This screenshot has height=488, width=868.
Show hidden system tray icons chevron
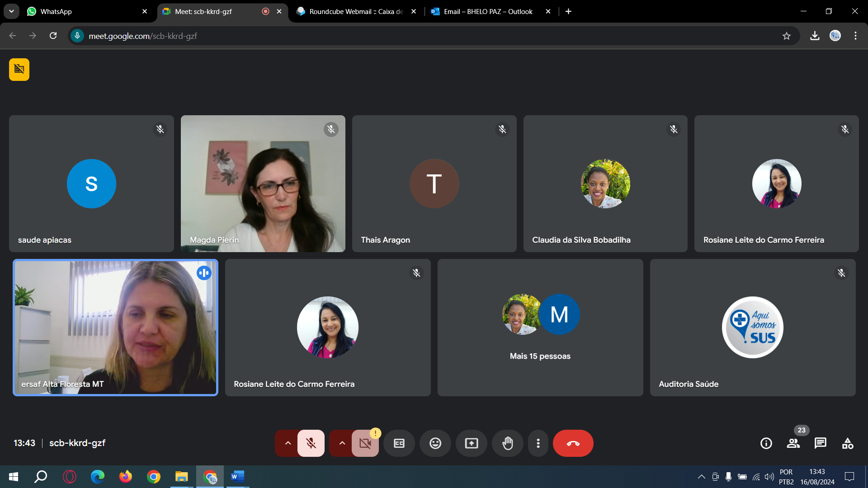[x=701, y=477]
